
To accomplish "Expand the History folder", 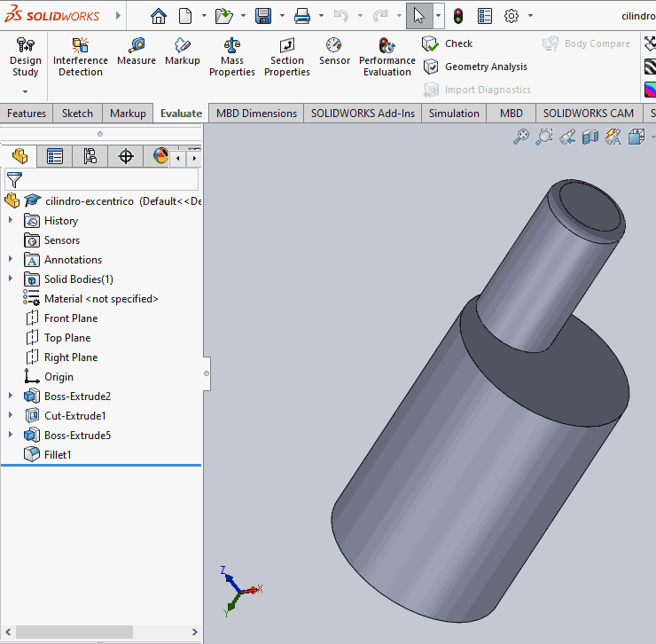I will coord(11,221).
